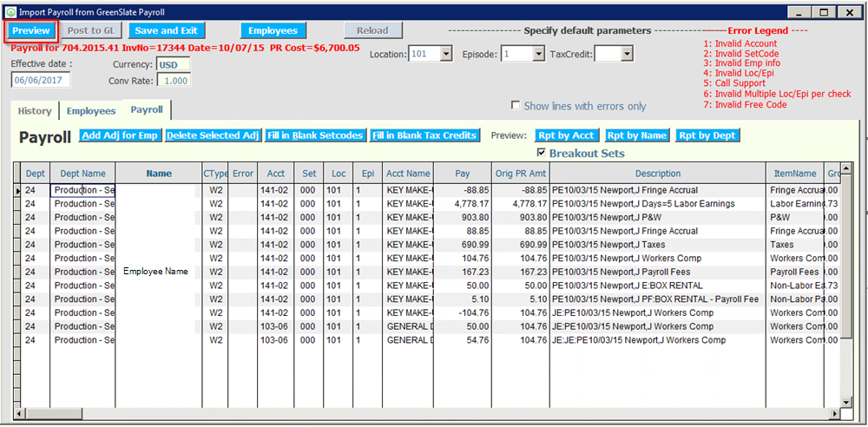Viewport: 868px width, 427px height.
Task: Click Save and Exit
Action: click(x=166, y=30)
